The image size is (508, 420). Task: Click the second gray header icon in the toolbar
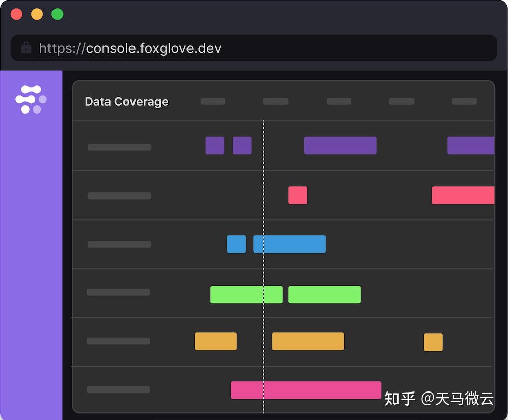276,101
